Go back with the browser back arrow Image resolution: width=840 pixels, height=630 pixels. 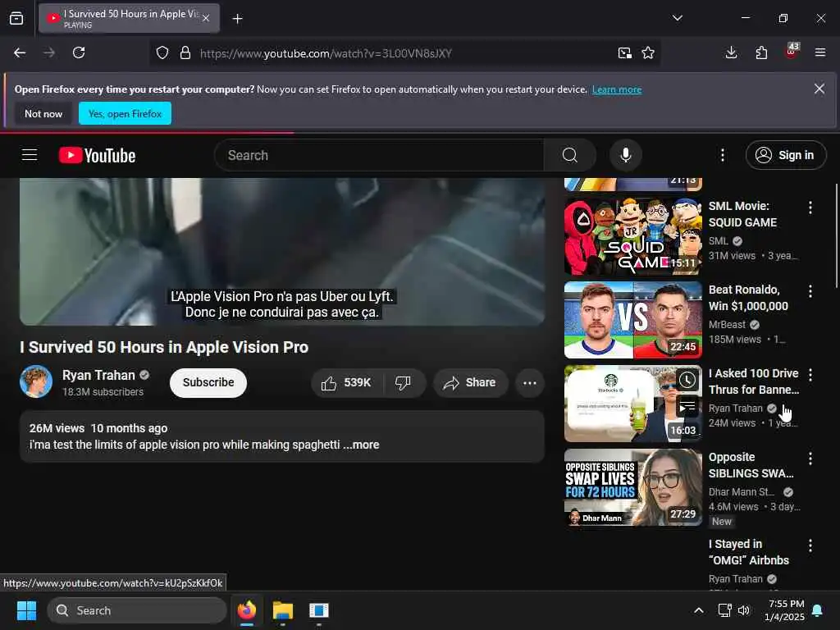click(20, 52)
